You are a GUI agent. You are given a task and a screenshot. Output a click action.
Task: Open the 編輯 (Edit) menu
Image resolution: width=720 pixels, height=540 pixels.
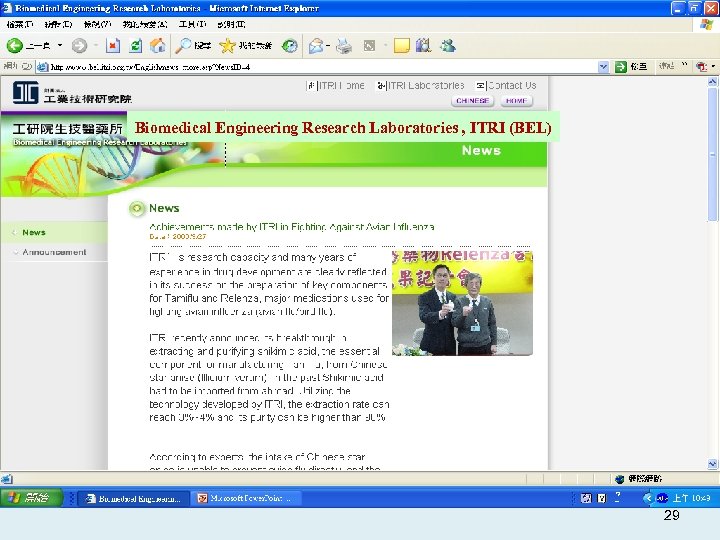(x=58, y=24)
